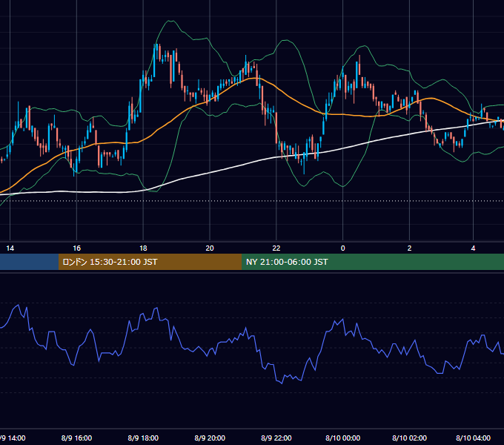The image size is (504, 445).
Task: Click the 22 hour label on the chart axis
Action: 276,248
